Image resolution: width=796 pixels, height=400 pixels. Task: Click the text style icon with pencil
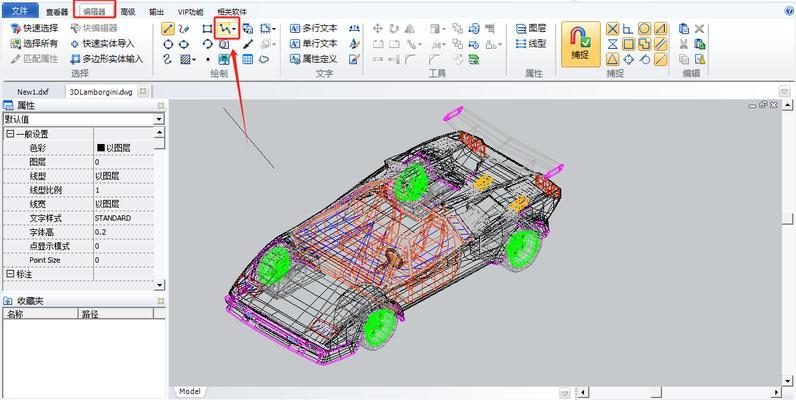click(x=354, y=44)
